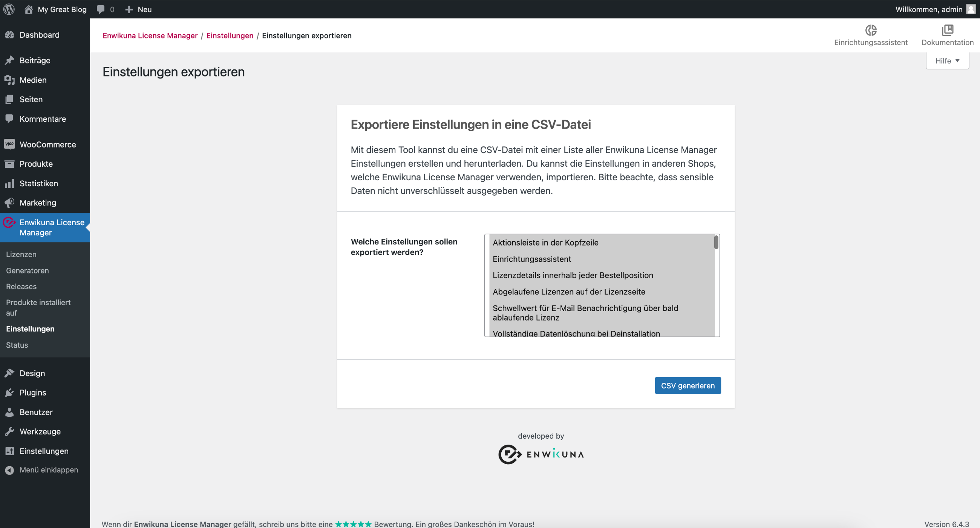Click the five-star Bewertung rating link
Viewport: 980px width, 528px height.
click(x=354, y=524)
